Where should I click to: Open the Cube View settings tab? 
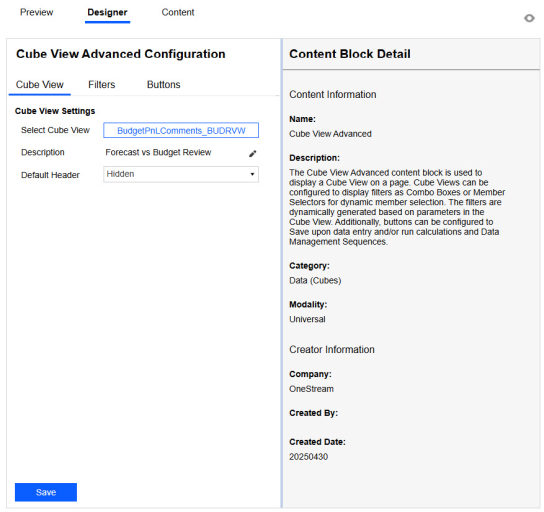40,85
